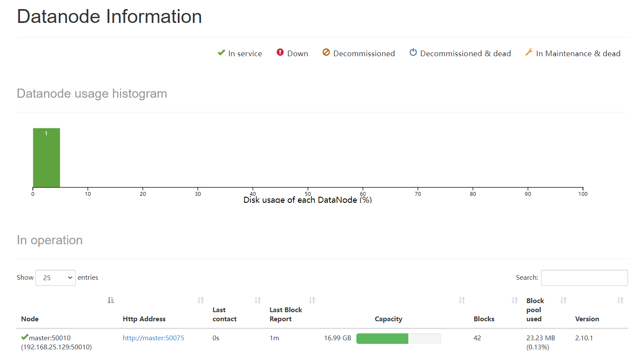Click the Node column header
644x358 pixels.
tap(30, 319)
